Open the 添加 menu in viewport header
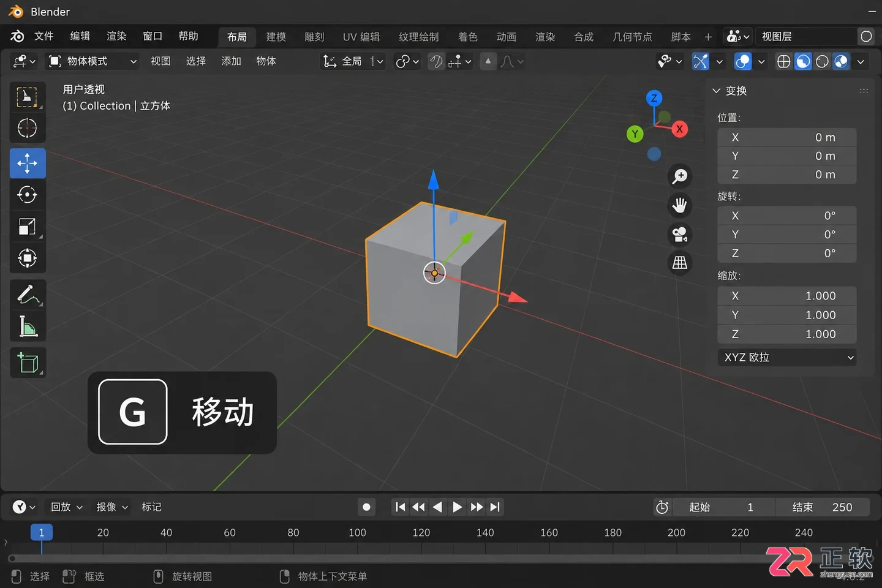Screen dimensions: 882x588 (x=231, y=61)
